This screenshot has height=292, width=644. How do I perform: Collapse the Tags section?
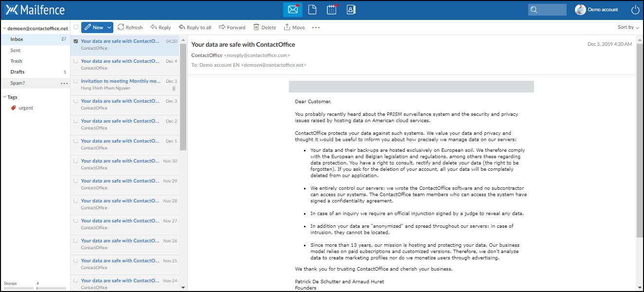pos(4,97)
